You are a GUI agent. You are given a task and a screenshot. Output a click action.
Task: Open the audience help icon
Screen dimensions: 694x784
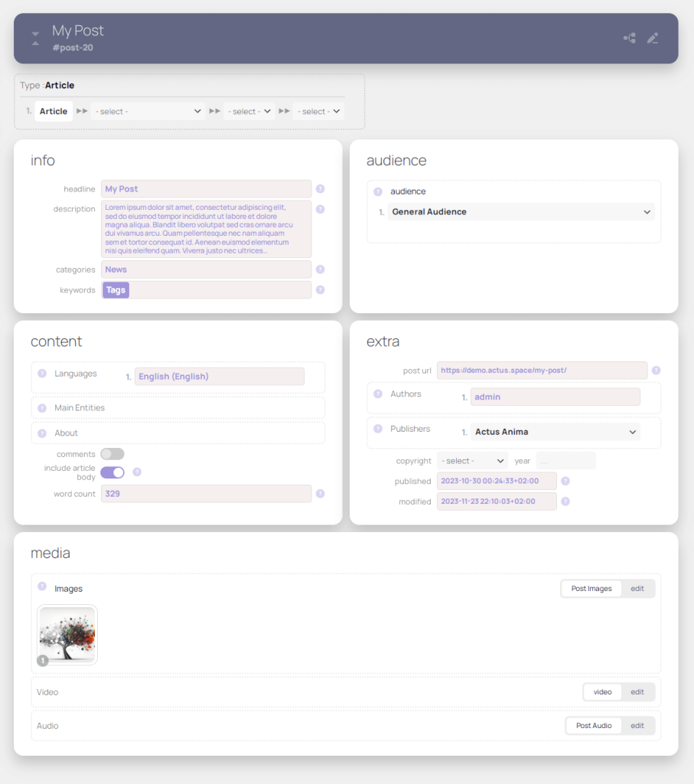378,191
